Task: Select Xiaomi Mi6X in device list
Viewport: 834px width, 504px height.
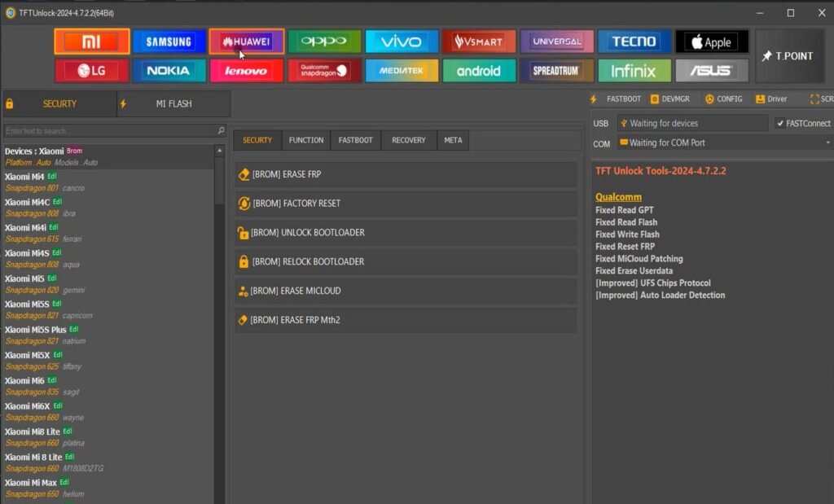Action: pyautogui.click(x=108, y=412)
